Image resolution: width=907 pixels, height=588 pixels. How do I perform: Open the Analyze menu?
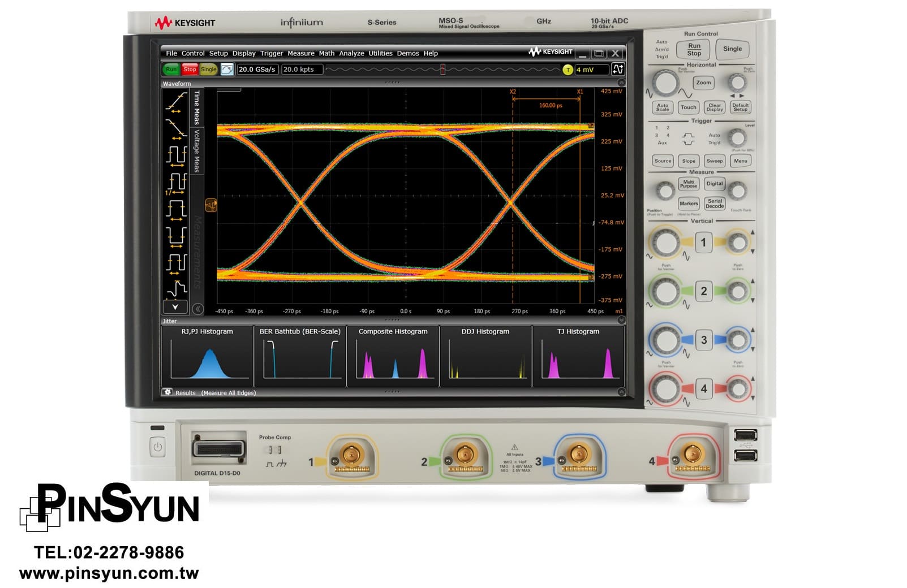pos(351,54)
